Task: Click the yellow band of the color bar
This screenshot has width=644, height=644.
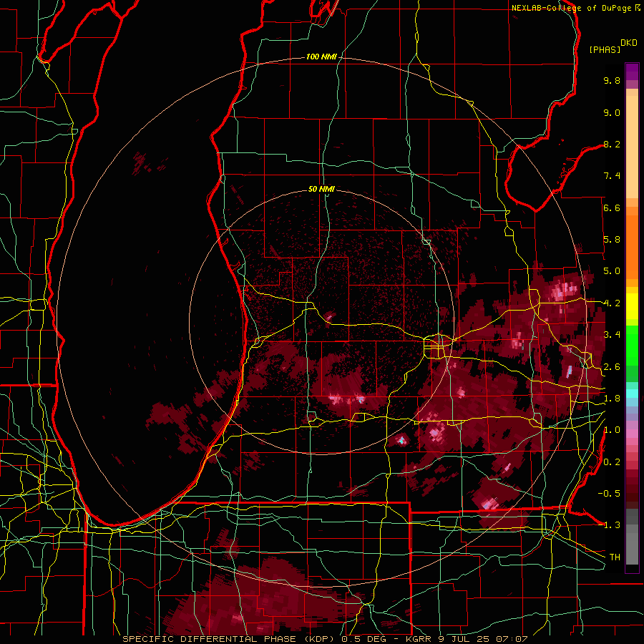Action: click(632, 306)
